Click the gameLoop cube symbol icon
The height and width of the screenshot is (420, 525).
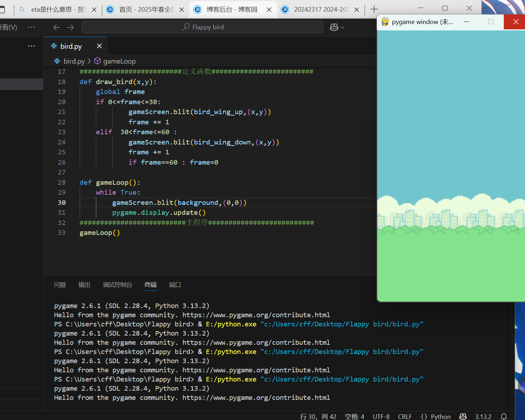(98, 61)
